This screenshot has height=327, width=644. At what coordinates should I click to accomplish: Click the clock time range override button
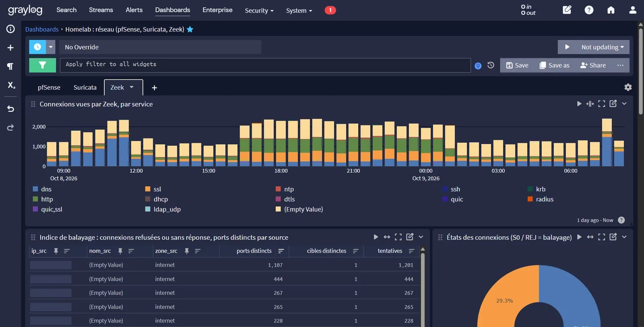pyautogui.click(x=37, y=47)
